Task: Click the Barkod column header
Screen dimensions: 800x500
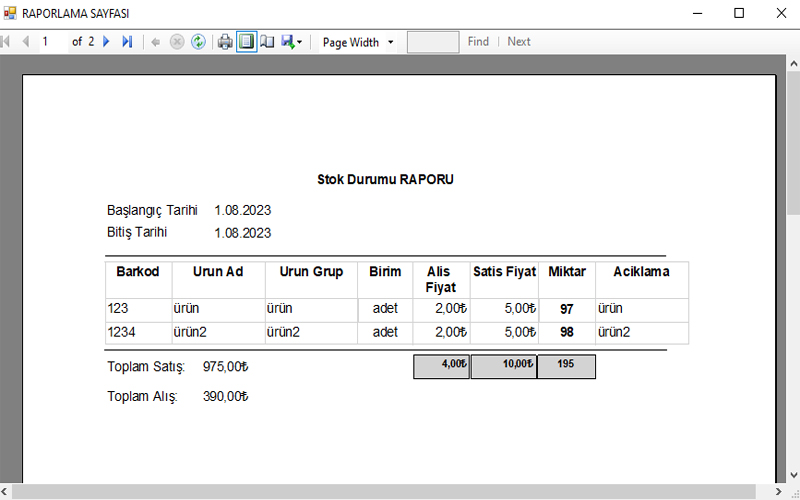Action: 138,272
